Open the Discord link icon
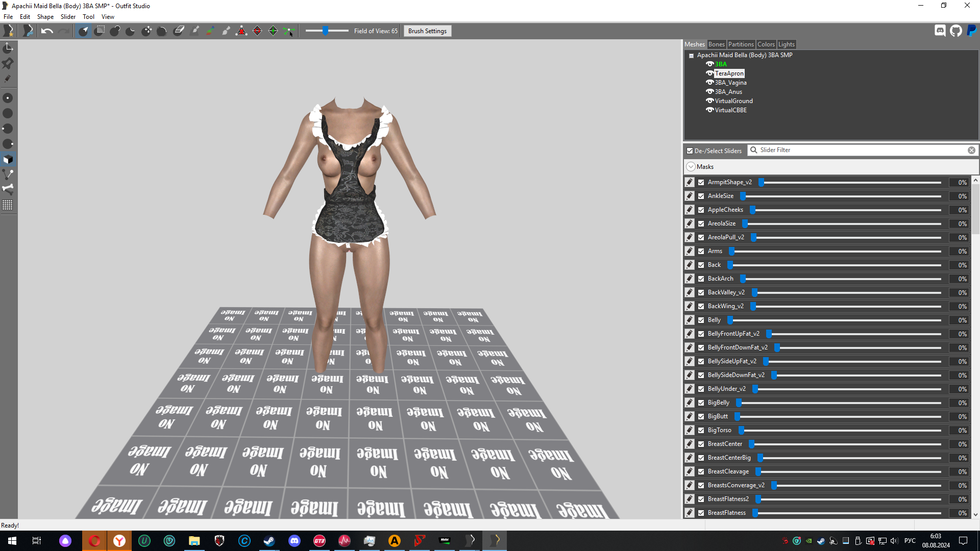 [940, 31]
